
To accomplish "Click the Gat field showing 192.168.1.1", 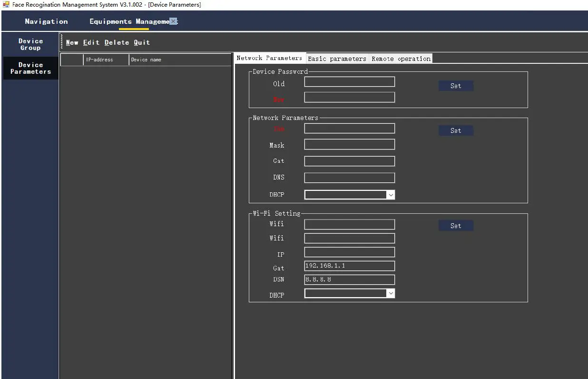I will 349,266.
